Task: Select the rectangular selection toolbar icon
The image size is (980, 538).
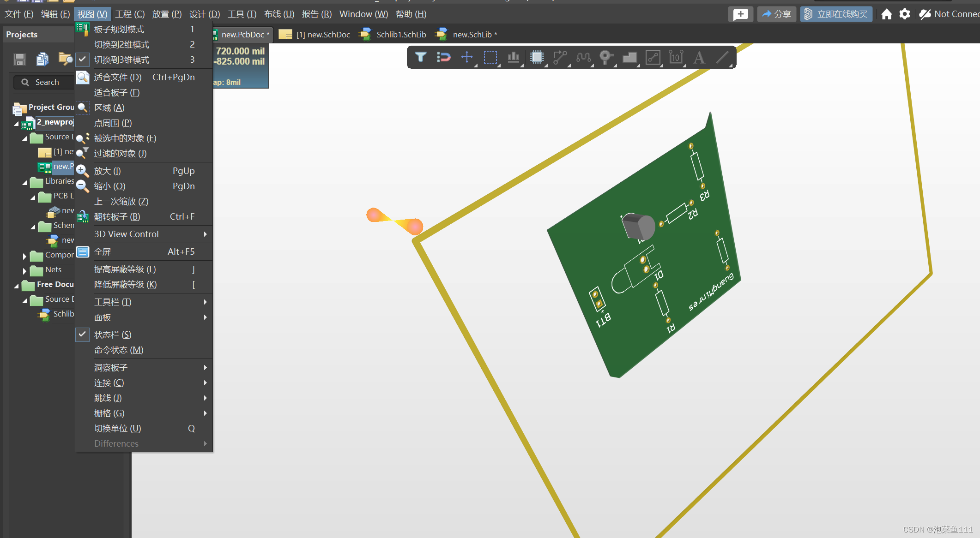Action: tap(490, 57)
